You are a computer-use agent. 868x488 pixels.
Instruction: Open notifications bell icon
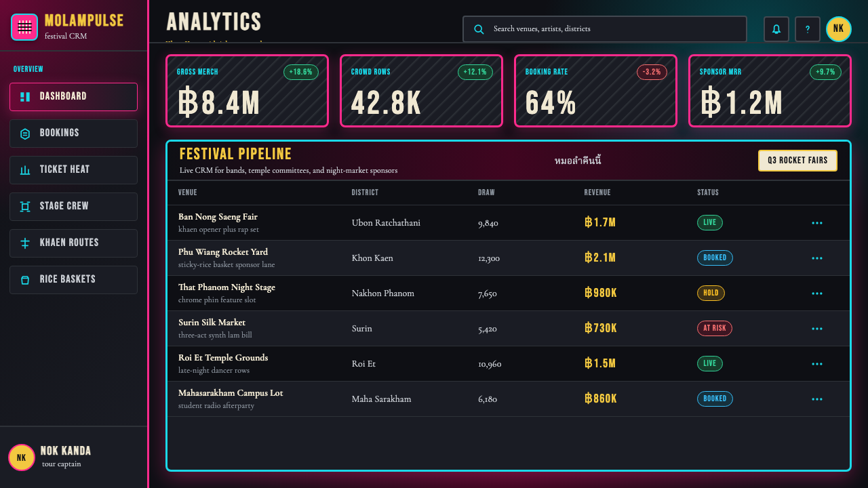click(x=776, y=29)
